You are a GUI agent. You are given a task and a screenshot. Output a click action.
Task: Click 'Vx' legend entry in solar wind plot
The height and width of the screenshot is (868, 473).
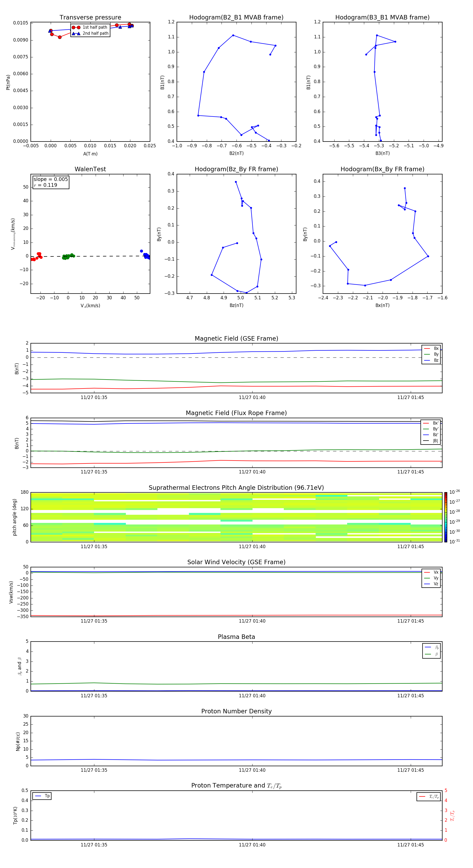pos(431,572)
